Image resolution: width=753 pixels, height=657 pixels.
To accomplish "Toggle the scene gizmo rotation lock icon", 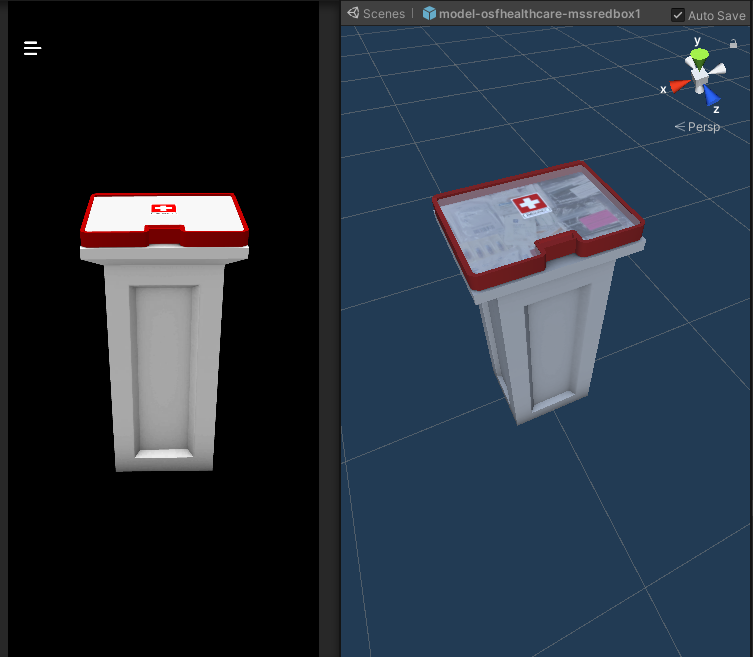I will pos(733,44).
